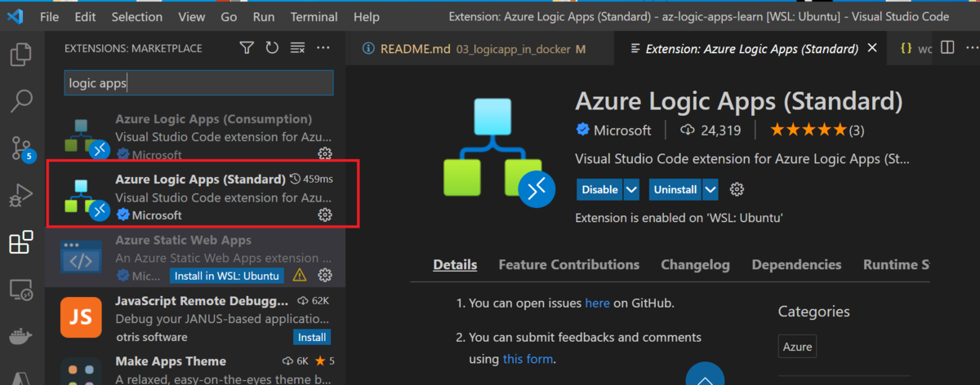
Task: Open the Terminal menu
Action: click(314, 16)
